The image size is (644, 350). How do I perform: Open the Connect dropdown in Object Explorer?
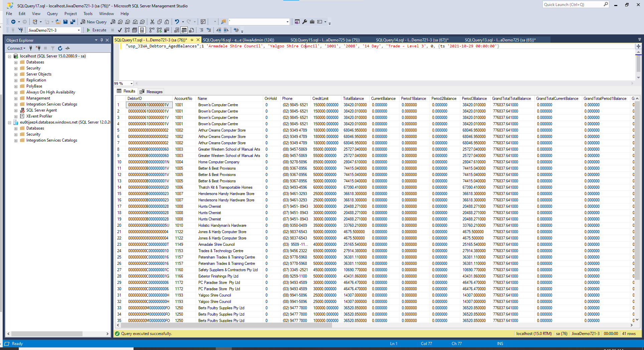16,48
